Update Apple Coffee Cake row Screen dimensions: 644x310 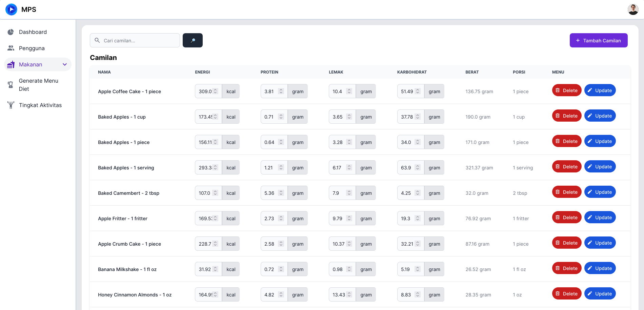[x=600, y=90]
